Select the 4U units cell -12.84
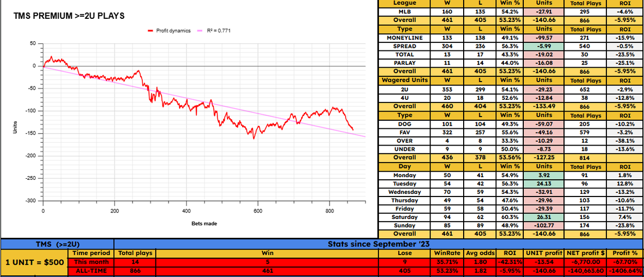644x277 pixels. point(544,98)
